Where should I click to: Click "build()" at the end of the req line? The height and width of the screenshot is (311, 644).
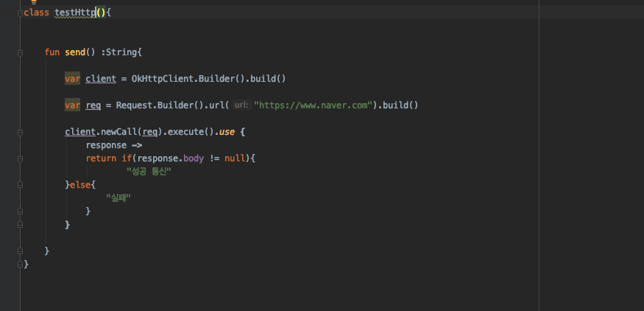(401, 105)
